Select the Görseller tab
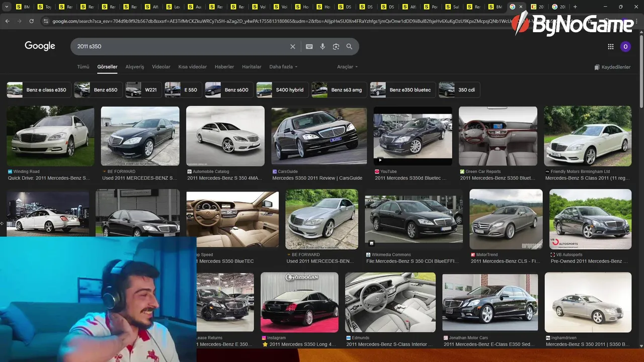 [107, 67]
